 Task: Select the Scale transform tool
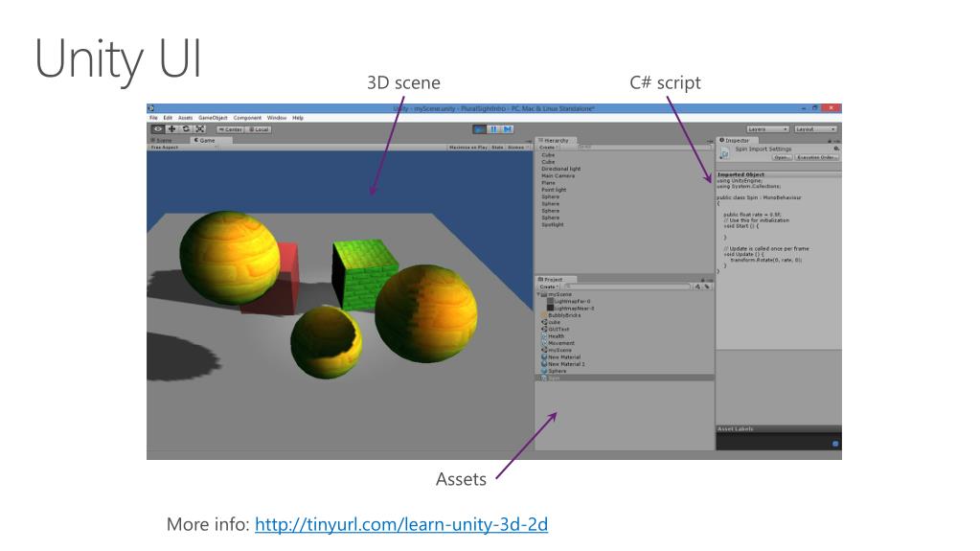(200, 128)
